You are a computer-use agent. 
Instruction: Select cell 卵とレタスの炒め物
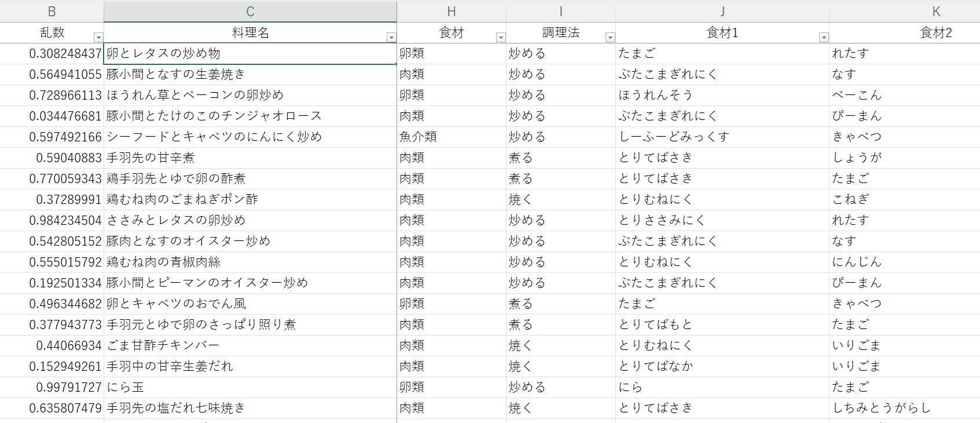click(x=250, y=54)
